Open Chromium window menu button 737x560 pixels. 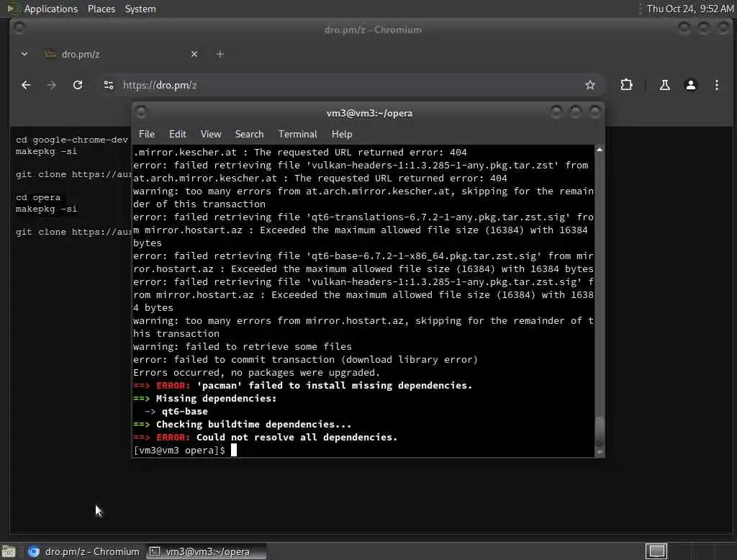19,29
